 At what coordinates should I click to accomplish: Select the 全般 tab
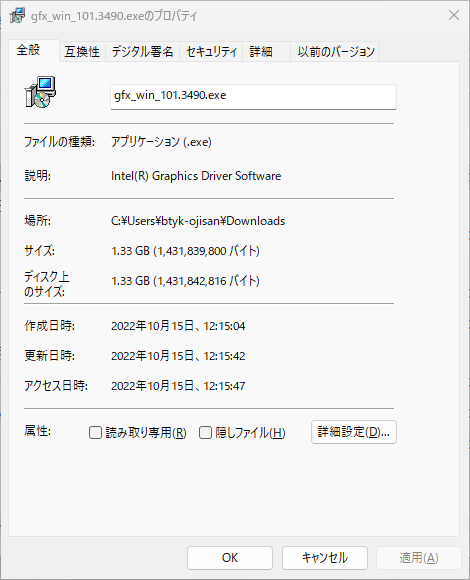point(34,50)
